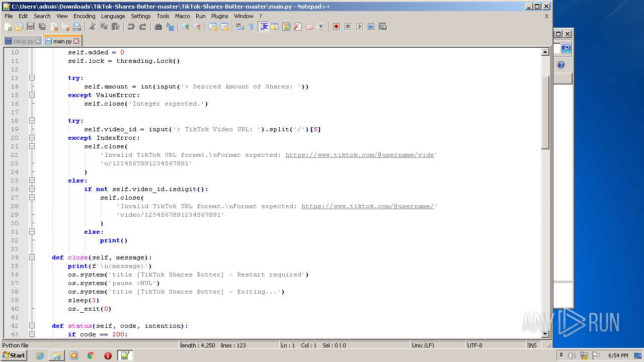Viewport: 644px width, 362px height.
Task: Stop macro recording
Action: pyautogui.click(x=348, y=27)
